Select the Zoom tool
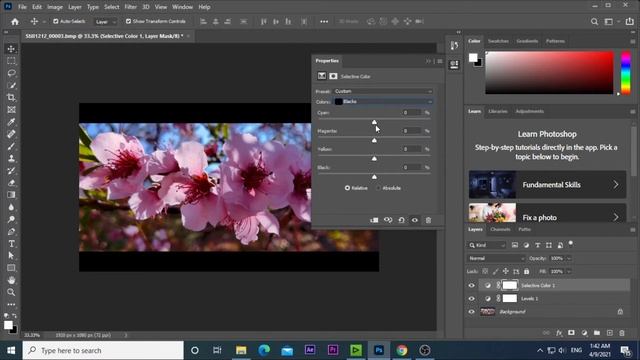This screenshot has width=640, height=360. pyautogui.click(x=11, y=292)
